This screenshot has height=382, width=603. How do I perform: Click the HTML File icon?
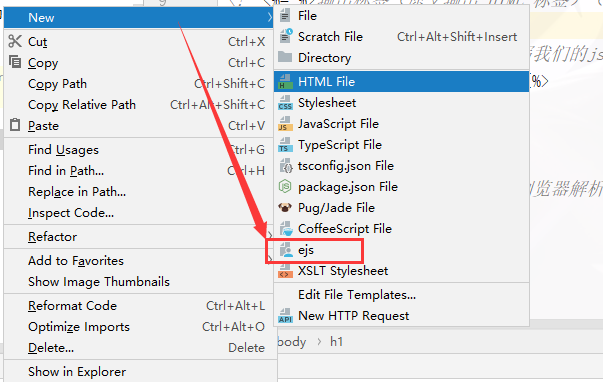tap(285, 82)
